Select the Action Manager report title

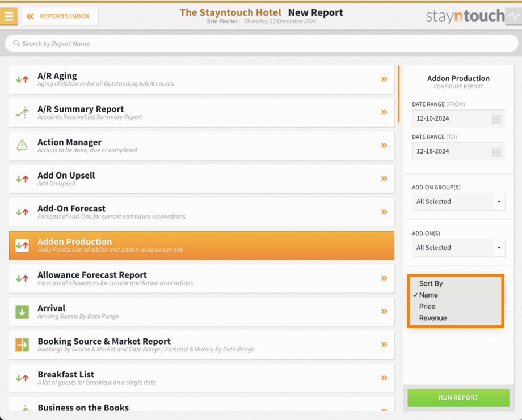pos(70,142)
